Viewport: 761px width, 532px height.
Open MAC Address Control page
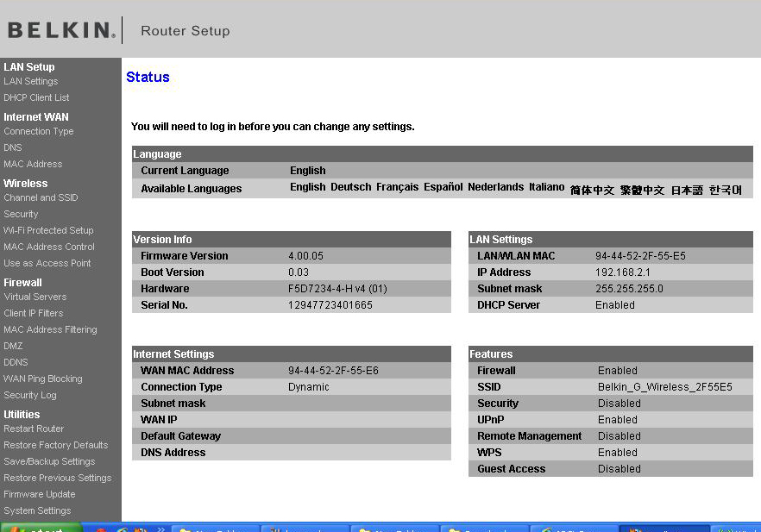pos(49,247)
